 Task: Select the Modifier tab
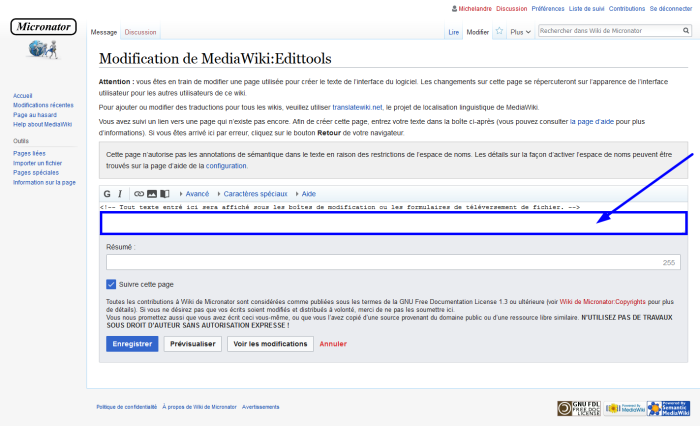coord(478,32)
